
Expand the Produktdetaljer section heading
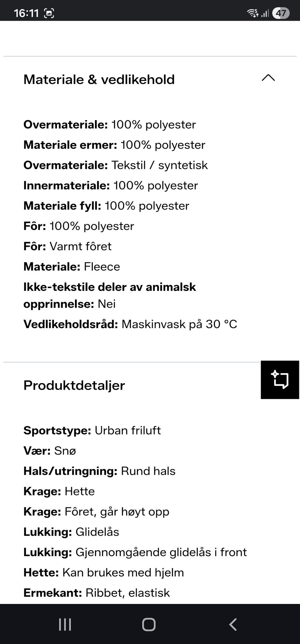click(74, 385)
